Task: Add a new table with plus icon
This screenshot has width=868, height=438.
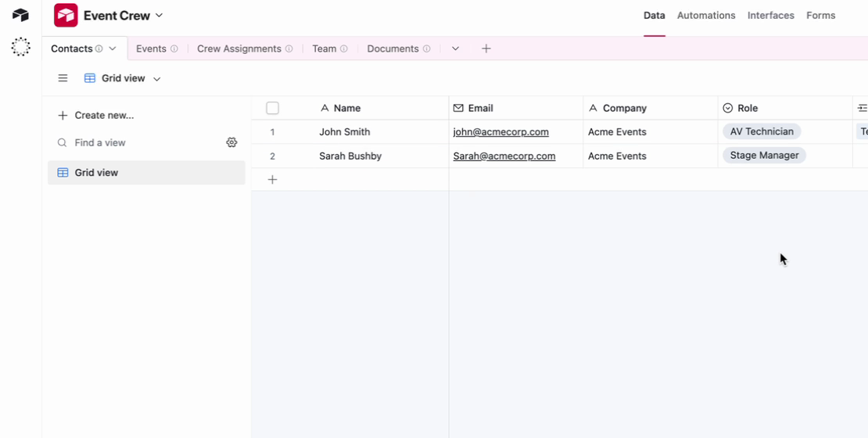Action: pos(486,48)
